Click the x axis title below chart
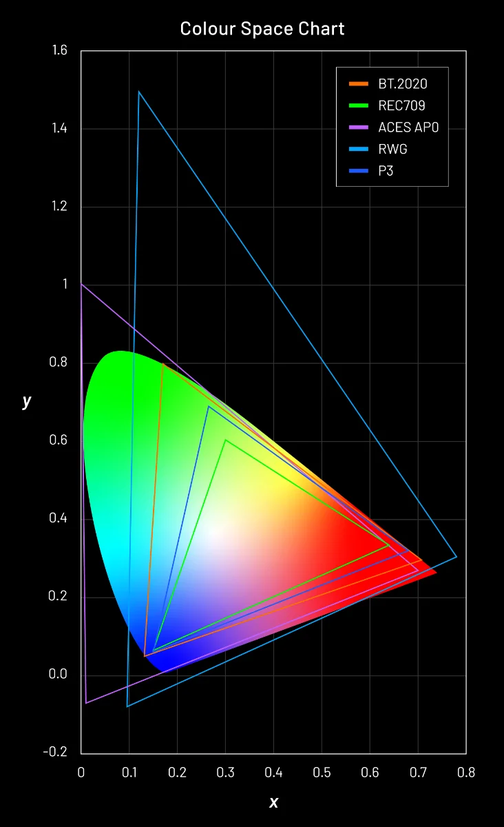The width and height of the screenshot is (504, 827). point(273,802)
